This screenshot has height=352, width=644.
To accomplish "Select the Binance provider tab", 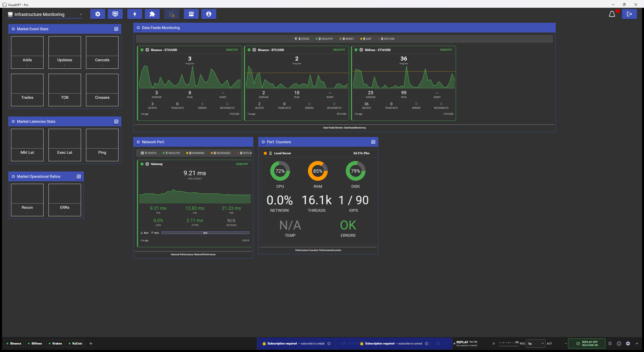I will [x=14, y=343].
